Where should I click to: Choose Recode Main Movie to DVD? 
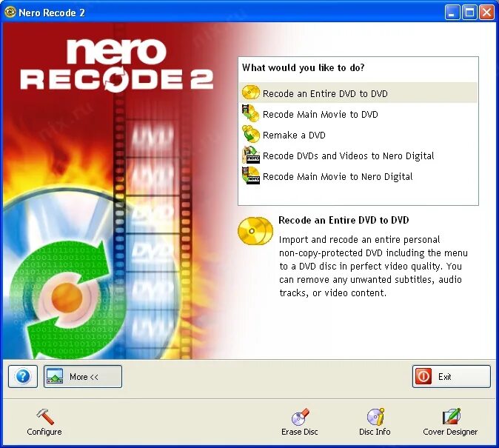(x=358, y=114)
